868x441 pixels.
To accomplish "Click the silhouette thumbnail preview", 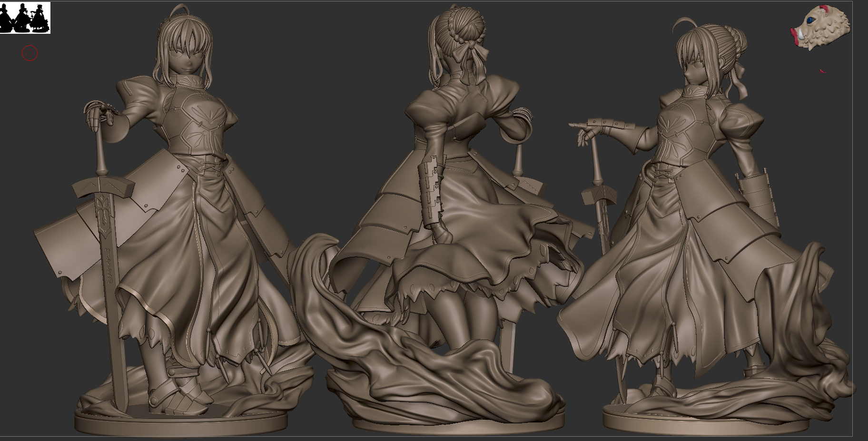I will click(25, 18).
